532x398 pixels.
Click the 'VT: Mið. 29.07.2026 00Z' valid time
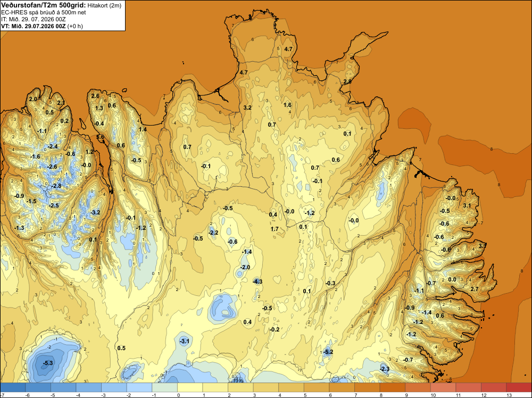(34, 26)
